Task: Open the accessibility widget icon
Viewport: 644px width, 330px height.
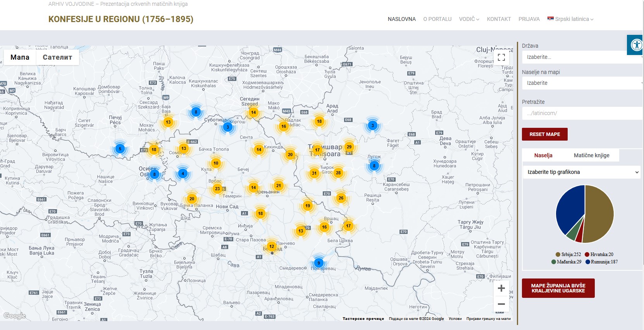Action: pyautogui.click(x=636, y=45)
